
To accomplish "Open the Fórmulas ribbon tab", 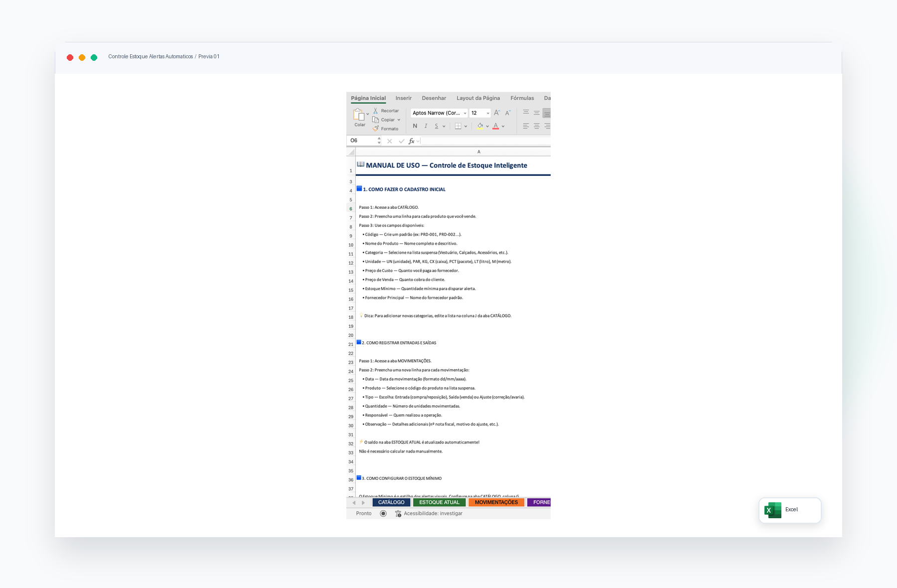I will [x=522, y=98].
